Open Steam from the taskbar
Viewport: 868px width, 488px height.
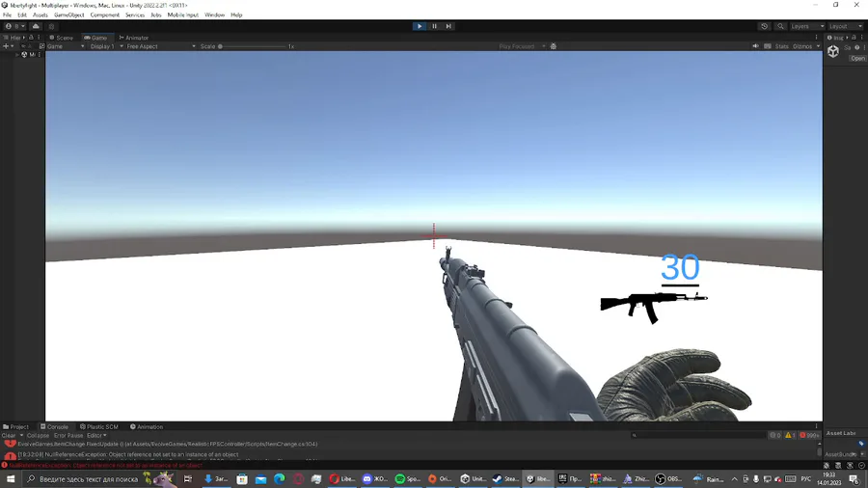[x=504, y=479]
